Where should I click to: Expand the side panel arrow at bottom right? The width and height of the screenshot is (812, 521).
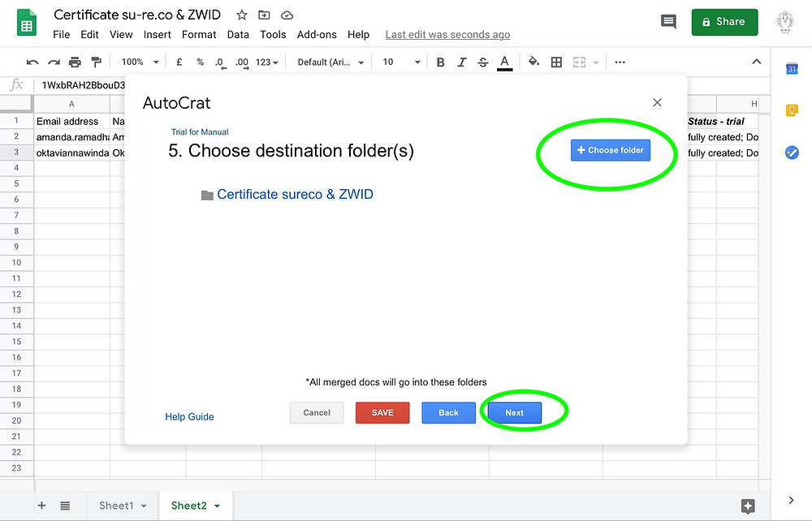click(x=791, y=500)
